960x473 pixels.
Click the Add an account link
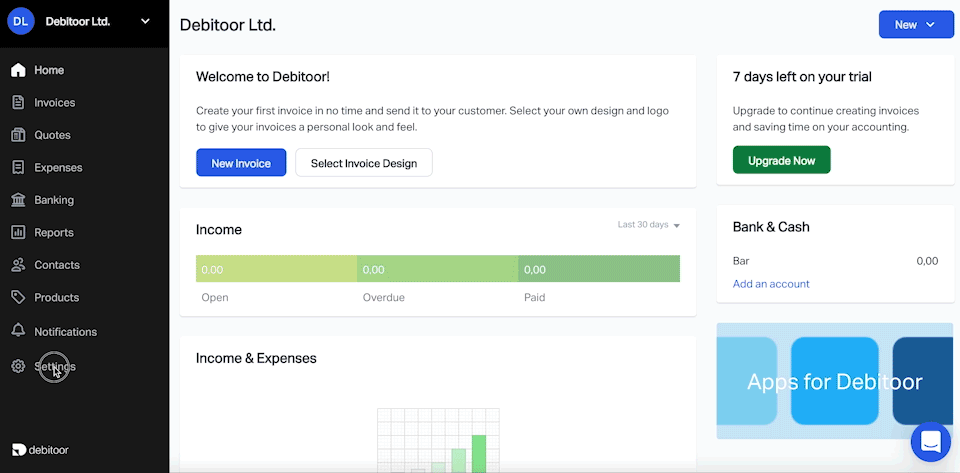click(771, 284)
